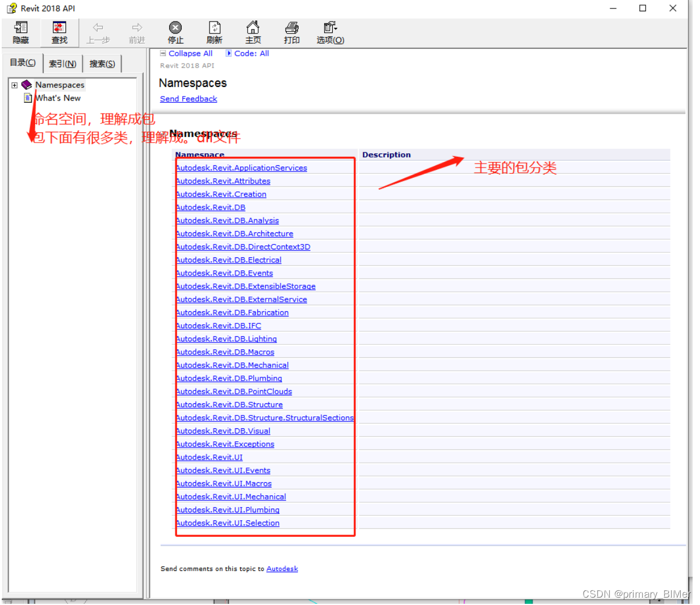Viewport: 700px width, 605px height.
Task: Expand the Namespaces tree node
Action: (x=14, y=85)
